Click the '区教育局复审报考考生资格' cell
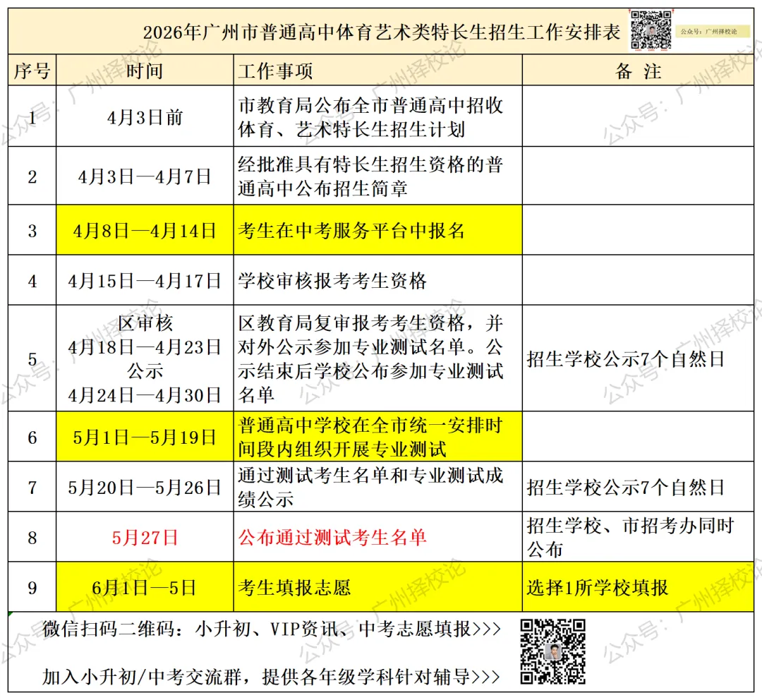 point(377,358)
